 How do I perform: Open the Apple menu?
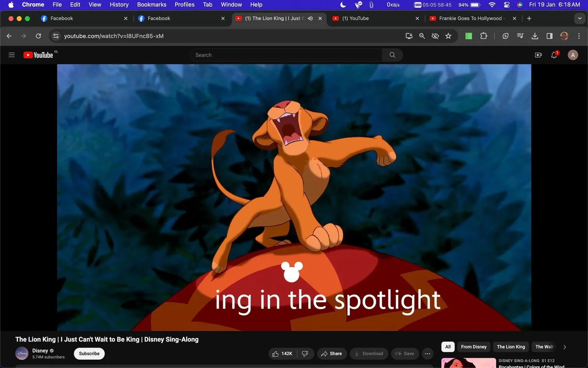click(11, 5)
